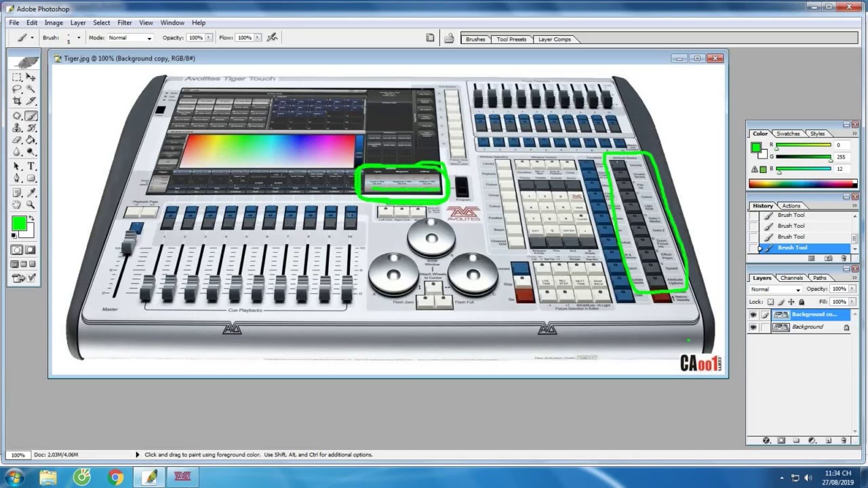The height and width of the screenshot is (488, 868).
Task: Hide the Background layer
Action: coord(753,327)
